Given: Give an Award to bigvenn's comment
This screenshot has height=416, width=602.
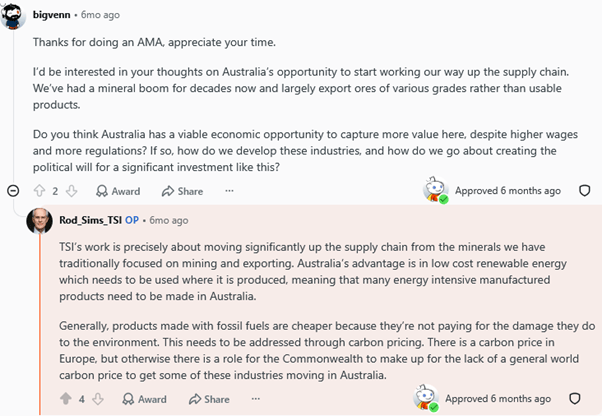Looking at the screenshot, I should click(x=118, y=191).
